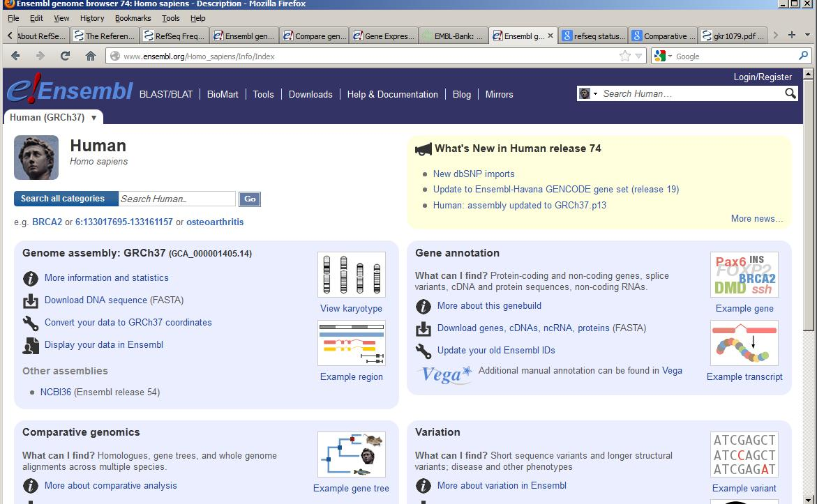This screenshot has height=504, width=817.
Task: Open the species selector beside Search Human box
Action: [x=587, y=93]
